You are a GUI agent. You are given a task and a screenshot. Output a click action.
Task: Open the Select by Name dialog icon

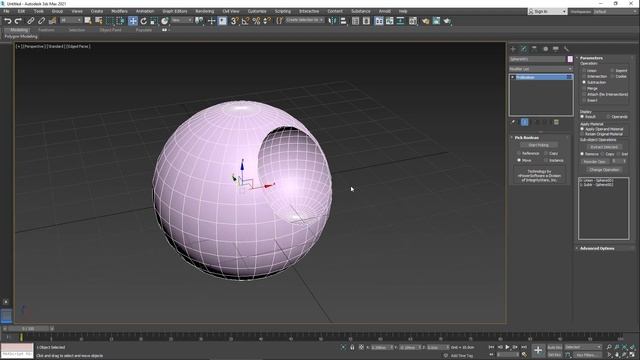click(99, 21)
